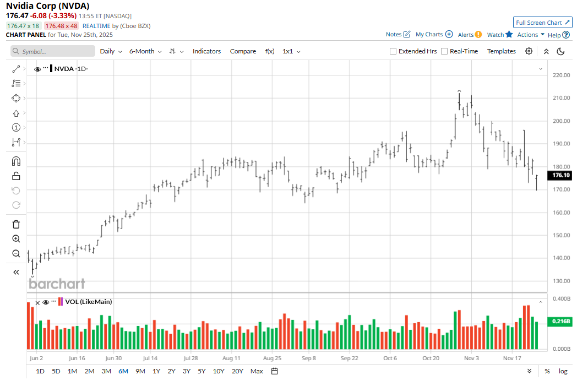
Task: Collapse the chart toolbar with double chevron
Action: 546,51
